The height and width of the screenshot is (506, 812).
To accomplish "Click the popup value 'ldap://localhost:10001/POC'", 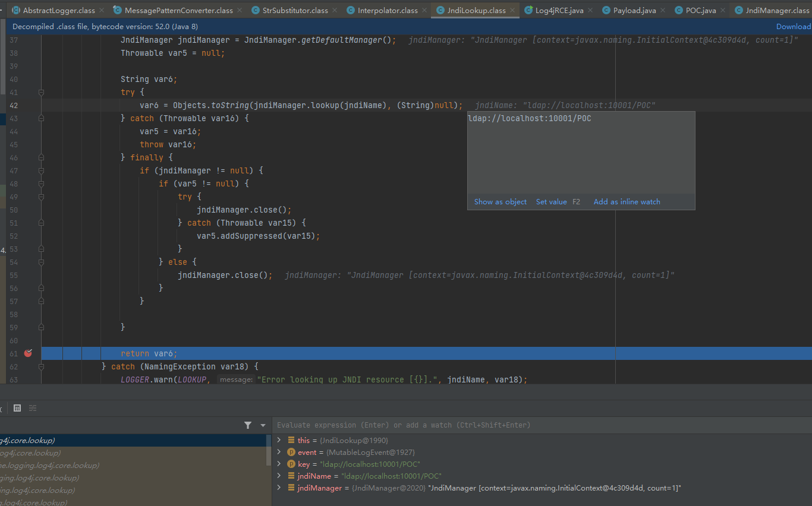I will coord(530,118).
